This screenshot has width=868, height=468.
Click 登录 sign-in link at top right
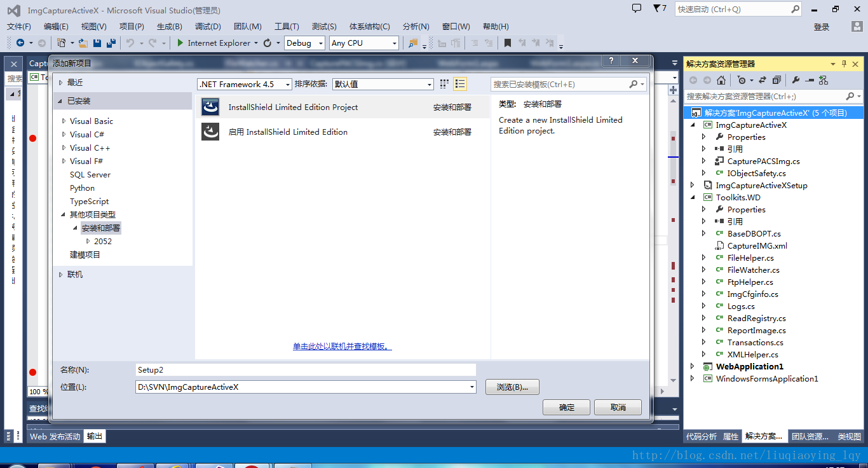click(822, 27)
